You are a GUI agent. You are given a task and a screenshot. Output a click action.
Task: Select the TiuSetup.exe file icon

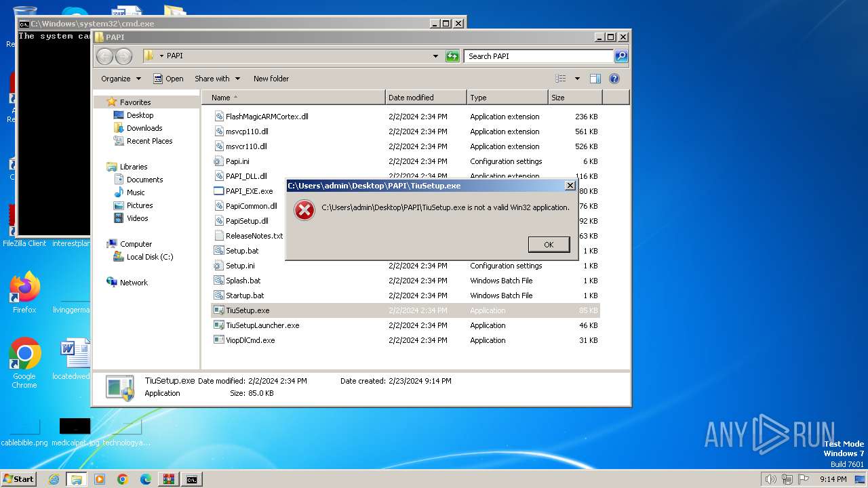coord(219,310)
